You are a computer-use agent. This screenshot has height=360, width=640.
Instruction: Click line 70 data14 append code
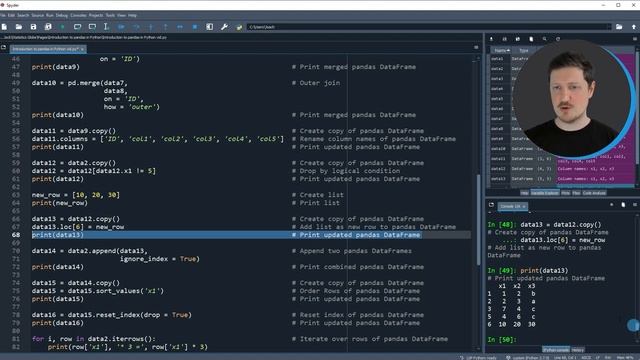90,251
